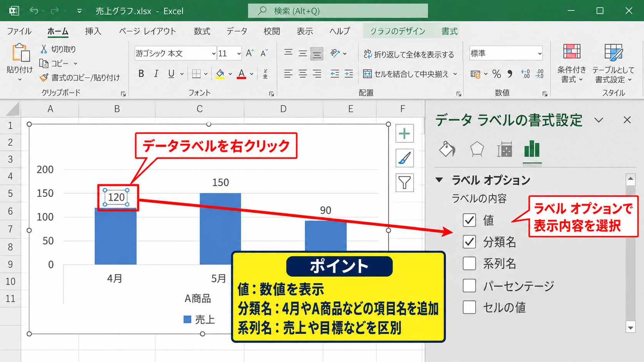Select Fill & Line paint bucket icon

point(447,149)
